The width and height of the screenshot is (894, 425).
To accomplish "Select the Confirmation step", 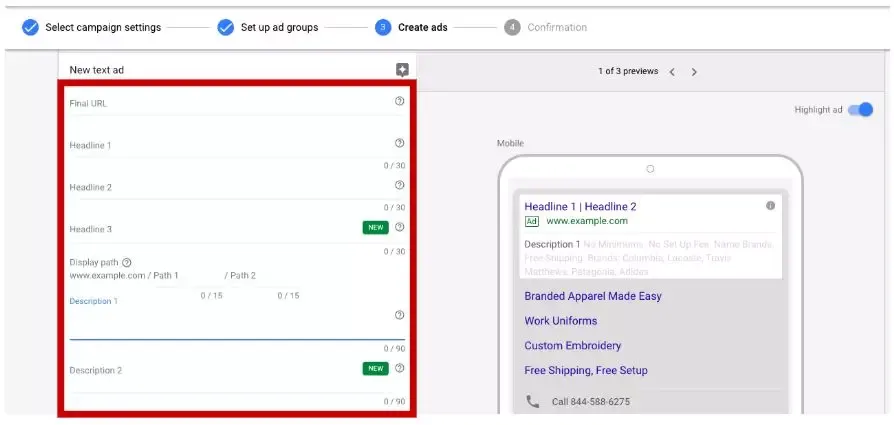I will tap(557, 27).
